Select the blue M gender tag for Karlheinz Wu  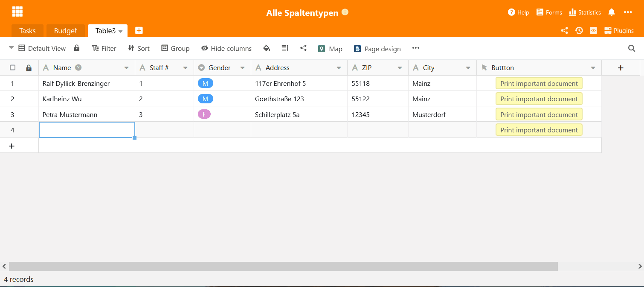pyautogui.click(x=205, y=99)
